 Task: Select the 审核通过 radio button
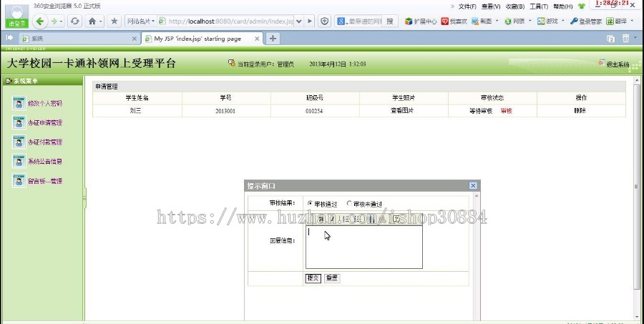pos(310,203)
